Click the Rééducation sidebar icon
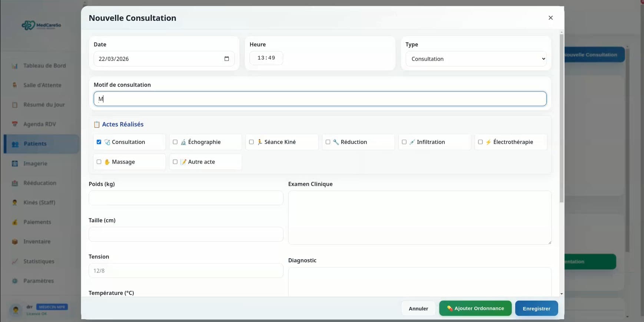 click(15, 183)
